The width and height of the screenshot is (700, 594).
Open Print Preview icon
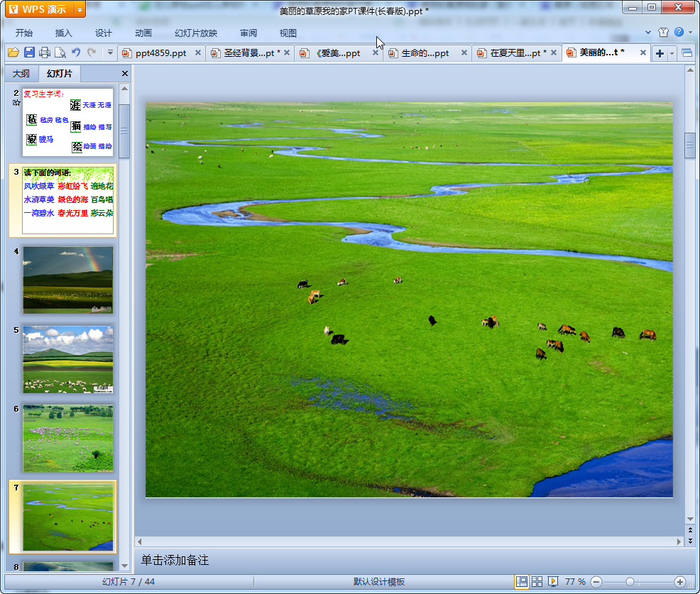pyautogui.click(x=60, y=53)
